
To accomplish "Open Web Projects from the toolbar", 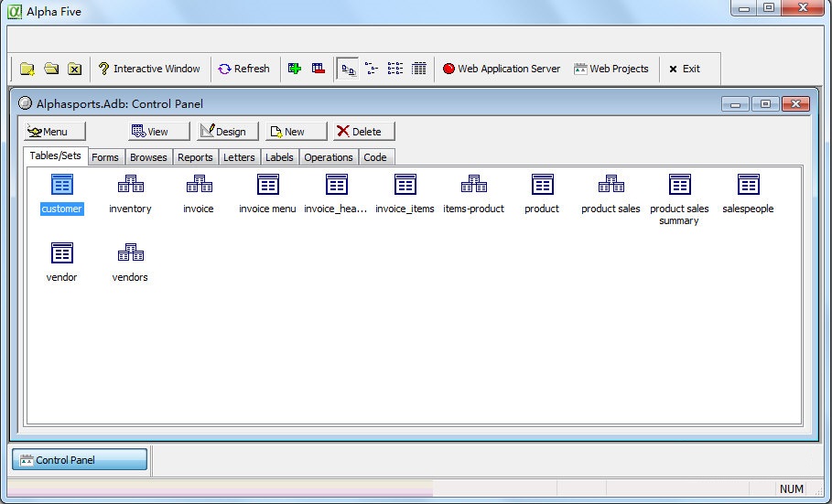I will [x=610, y=69].
